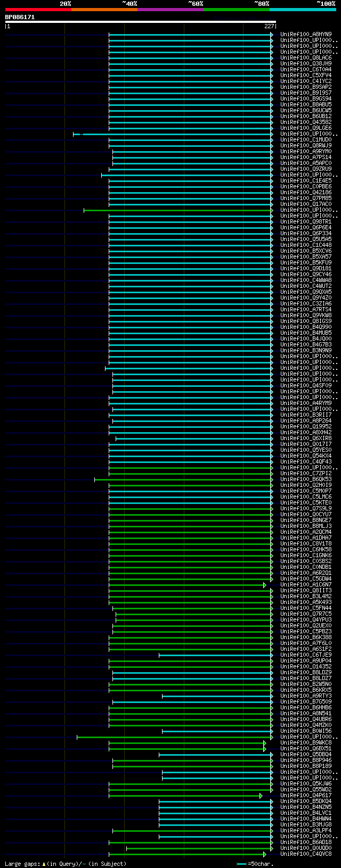Click the cyan ~100% identity legend bar
341x868 pixels.
[x=303, y=10]
